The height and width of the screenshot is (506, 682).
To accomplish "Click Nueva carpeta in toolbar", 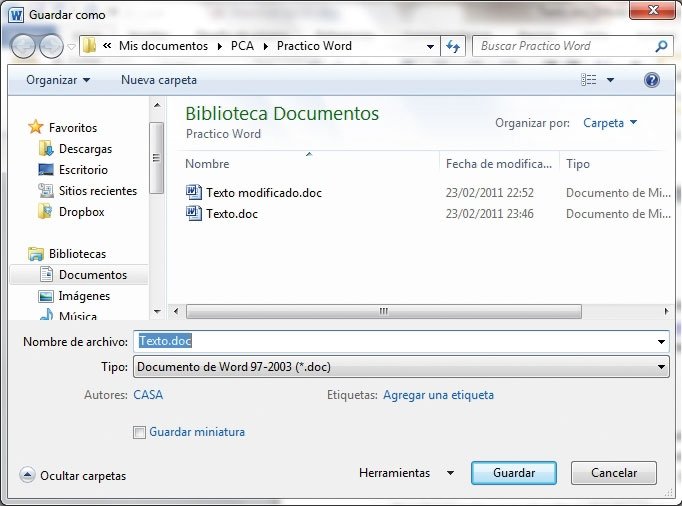I will (x=159, y=80).
